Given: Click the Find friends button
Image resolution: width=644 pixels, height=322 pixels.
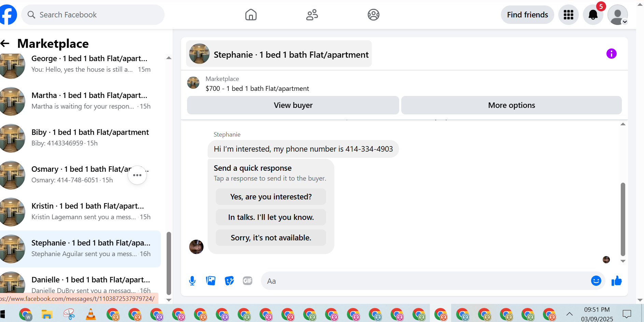Looking at the screenshot, I should (x=527, y=15).
